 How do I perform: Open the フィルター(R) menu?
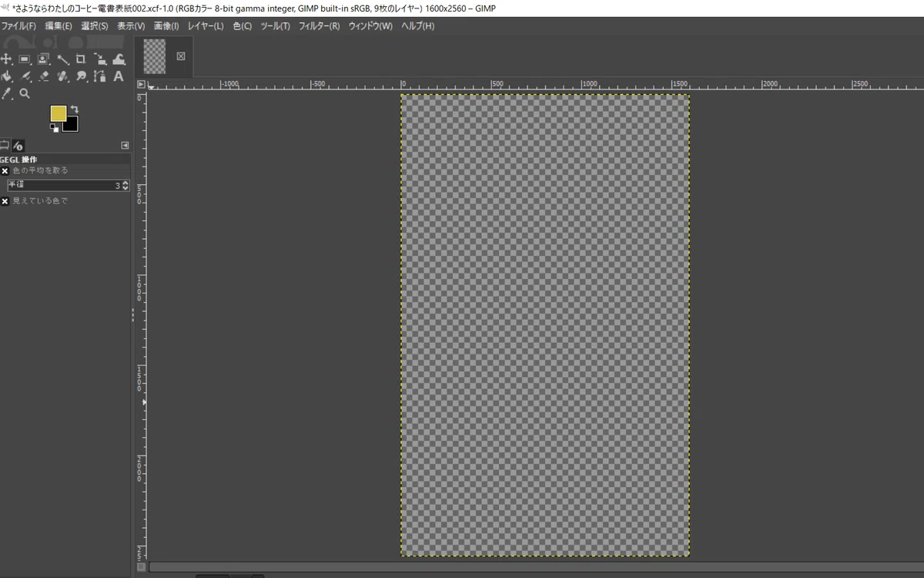click(x=320, y=26)
